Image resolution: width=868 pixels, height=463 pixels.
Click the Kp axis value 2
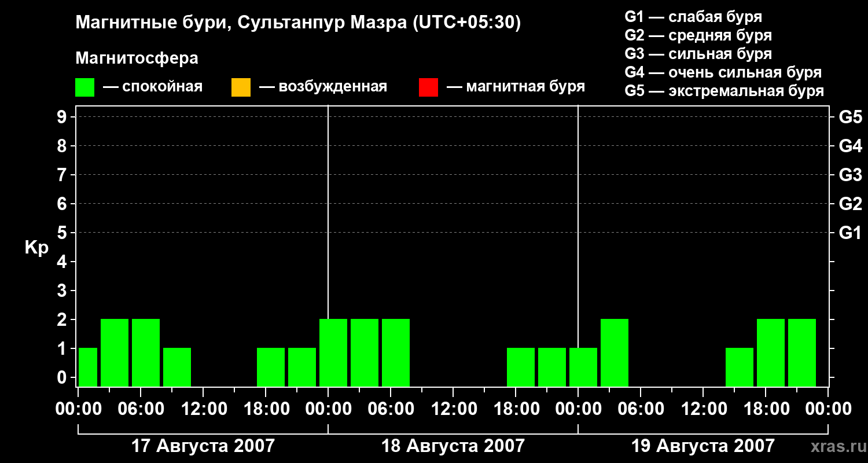63,319
